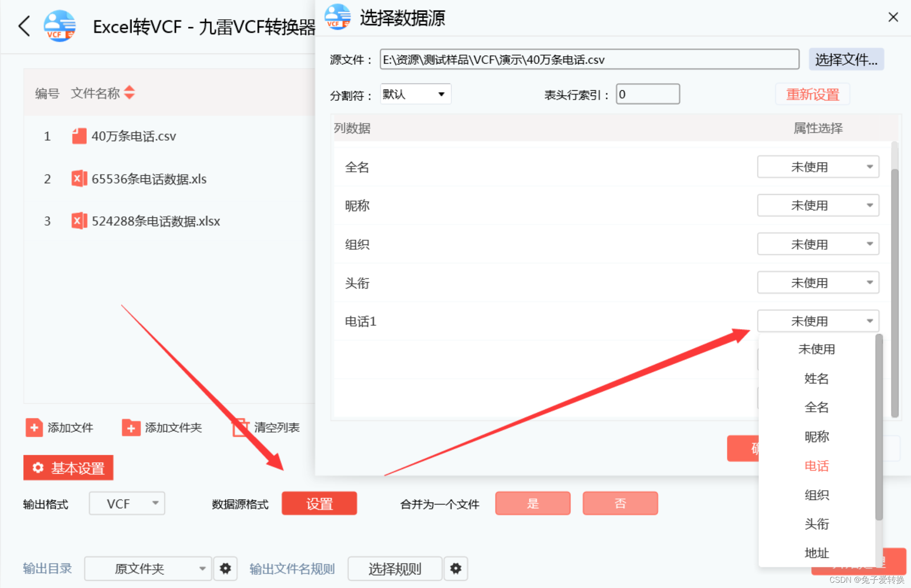This screenshot has width=911, height=588.
Task: Choose 姓名 in the attribute list
Action: (816, 379)
